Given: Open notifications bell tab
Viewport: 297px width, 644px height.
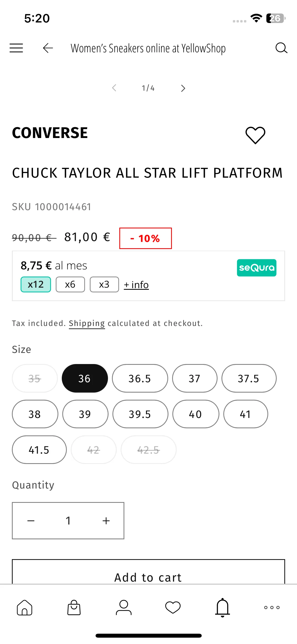Looking at the screenshot, I should [x=223, y=608].
